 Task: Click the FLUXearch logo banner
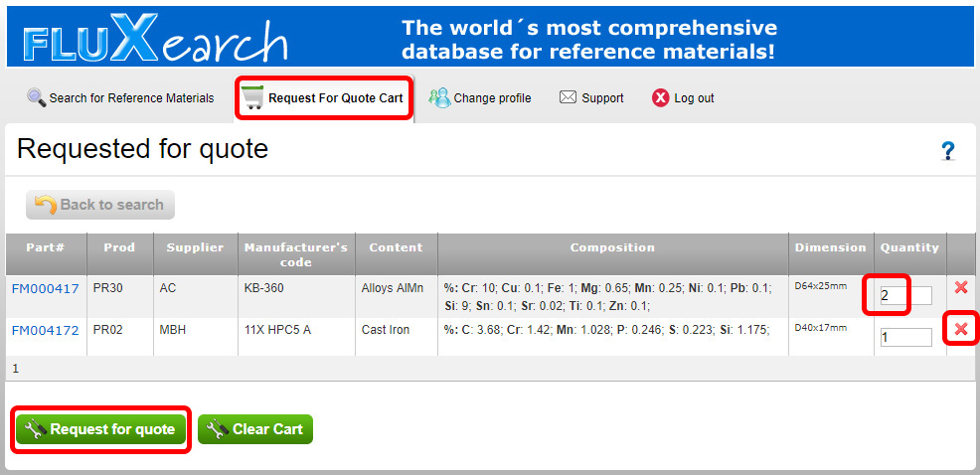point(156,38)
